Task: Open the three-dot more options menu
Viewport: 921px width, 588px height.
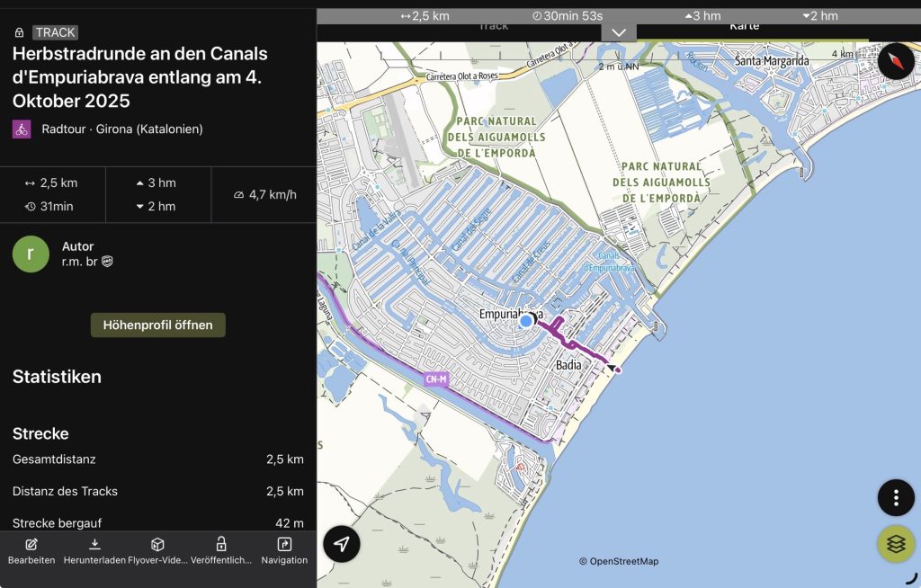Action: pyautogui.click(x=896, y=497)
